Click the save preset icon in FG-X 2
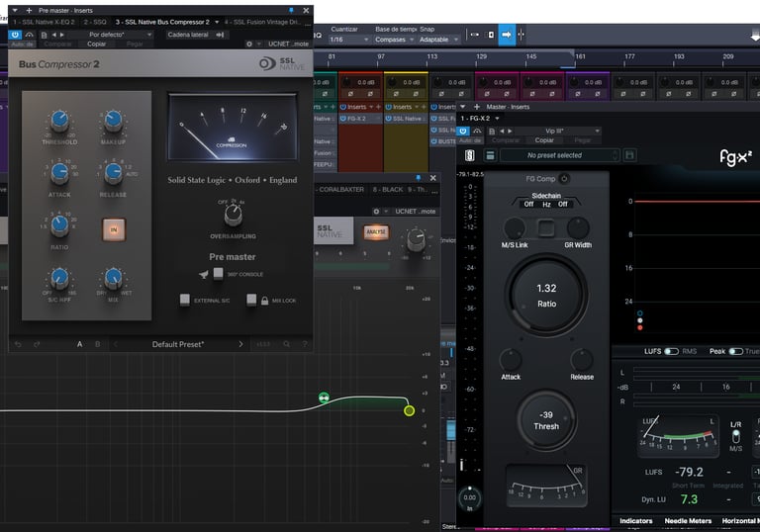760x532 pixels. coord(628,155)
